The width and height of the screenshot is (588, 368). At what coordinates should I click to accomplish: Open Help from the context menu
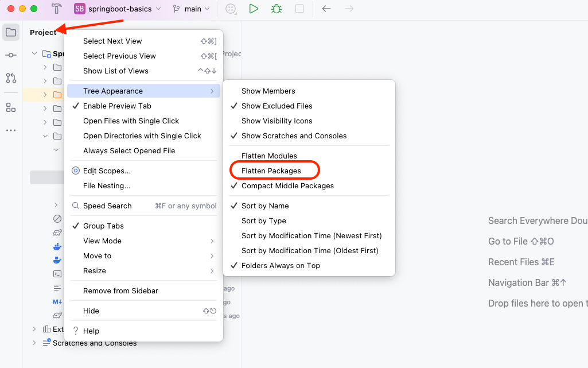(91, 331)
